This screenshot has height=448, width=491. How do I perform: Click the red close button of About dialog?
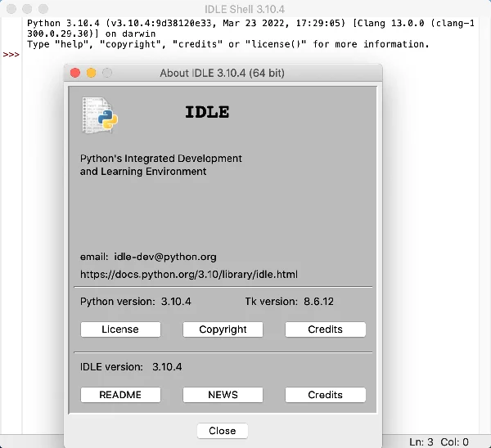(x=75, y=73)
